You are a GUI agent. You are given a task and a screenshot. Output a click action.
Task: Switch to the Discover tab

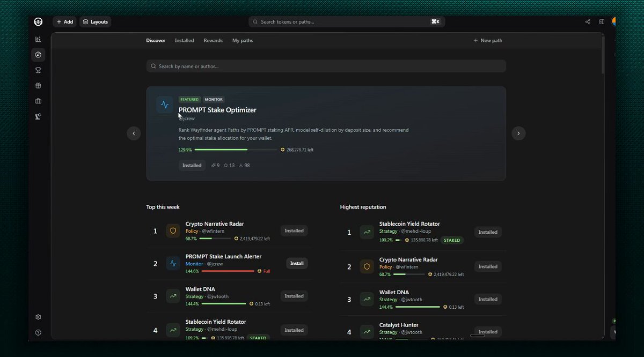[x=156, y=41]
